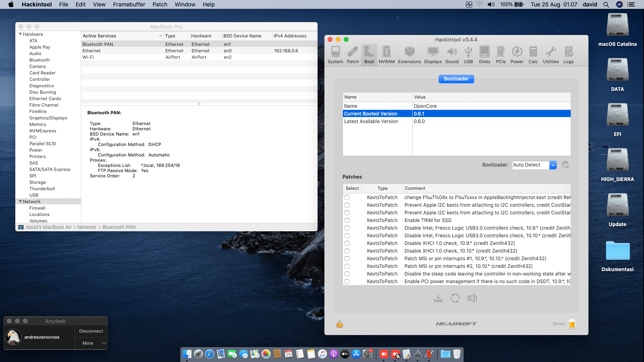Select the Latest Available Version row
644x362 pixels.
(x=456, y=121)
